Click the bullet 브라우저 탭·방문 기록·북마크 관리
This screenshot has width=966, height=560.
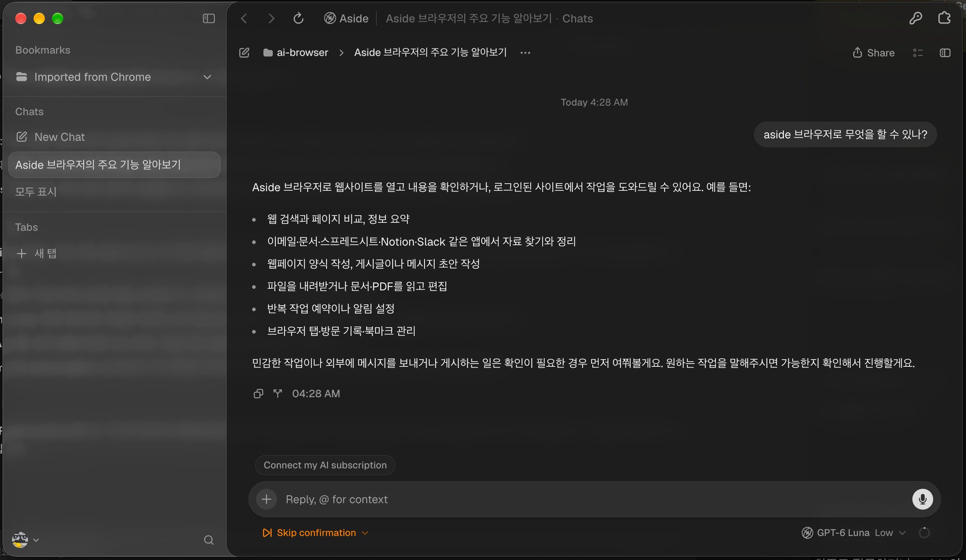tap(341, 331)
